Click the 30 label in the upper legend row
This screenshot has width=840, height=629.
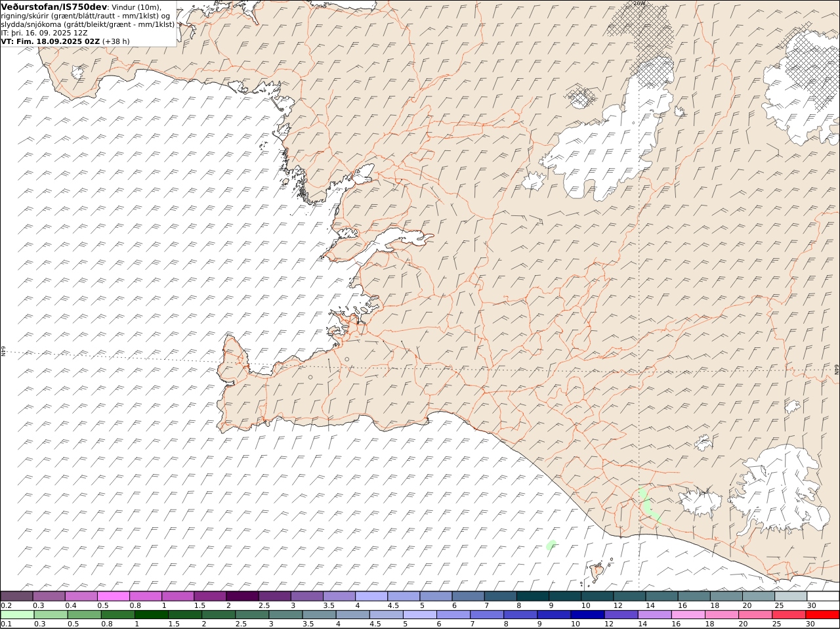pyautogui.click(x=811, y=605)
